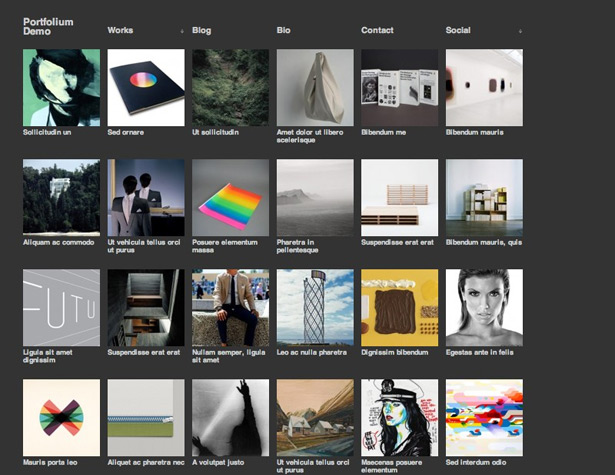
Task: Go to the Blog page
Action: click(x=202, y=30)
